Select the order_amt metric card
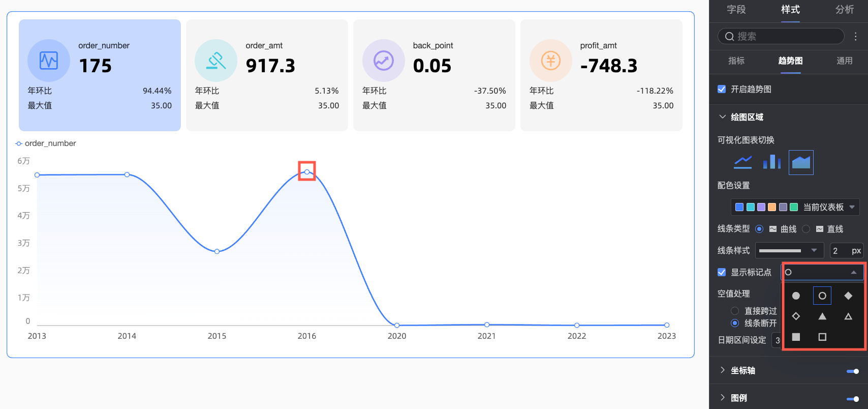868x409 pixels. point(267,75)
